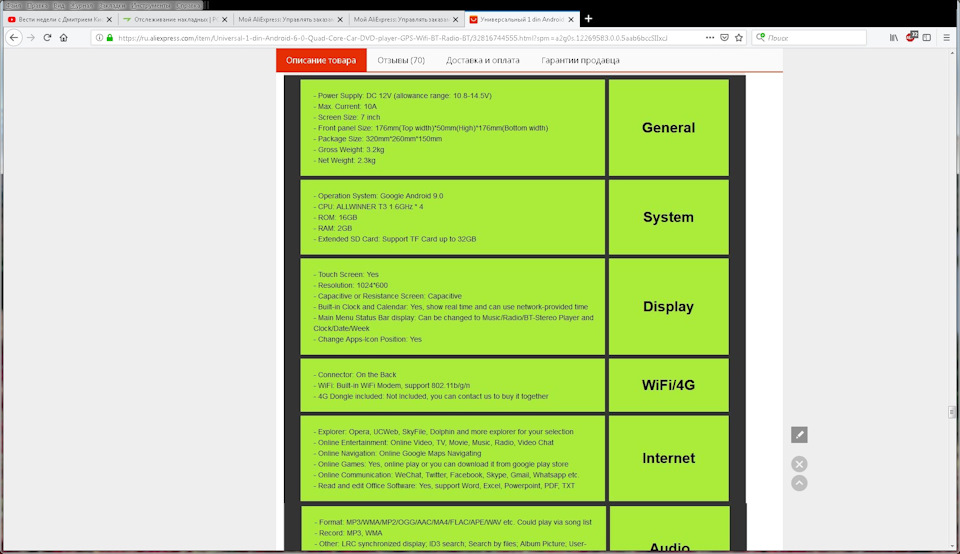This screenshot has width=960, height=554.
Task: Click 'CPU: ALLWINNER T3 1.6GHz * 4' line
Action: (x=369, y=207)
